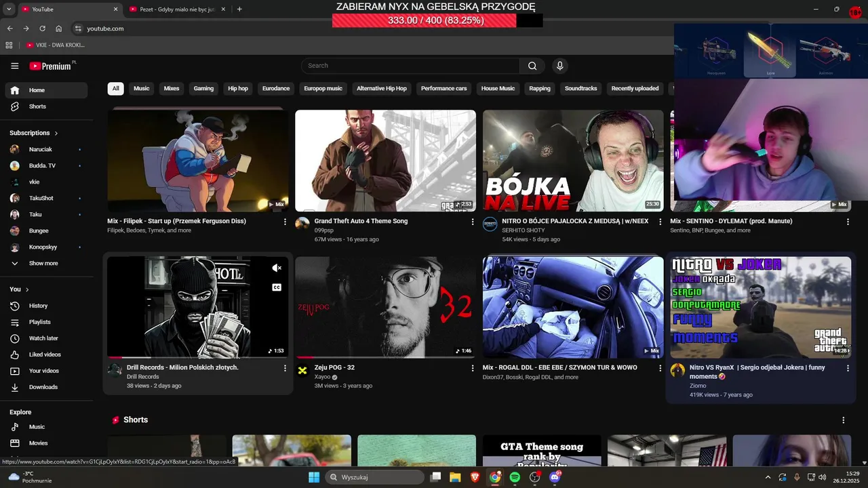
Task: Open VKIE - DWA KROKI bookmark
Action: [55, 45]
